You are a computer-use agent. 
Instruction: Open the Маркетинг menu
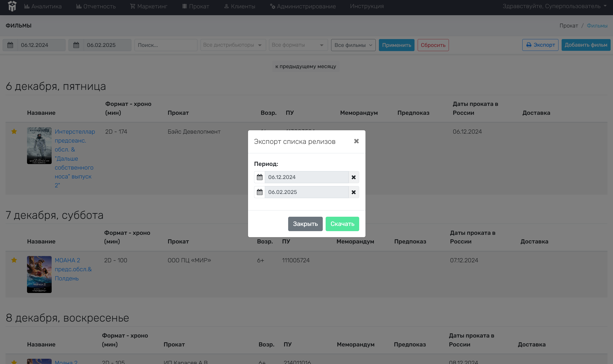149,6
